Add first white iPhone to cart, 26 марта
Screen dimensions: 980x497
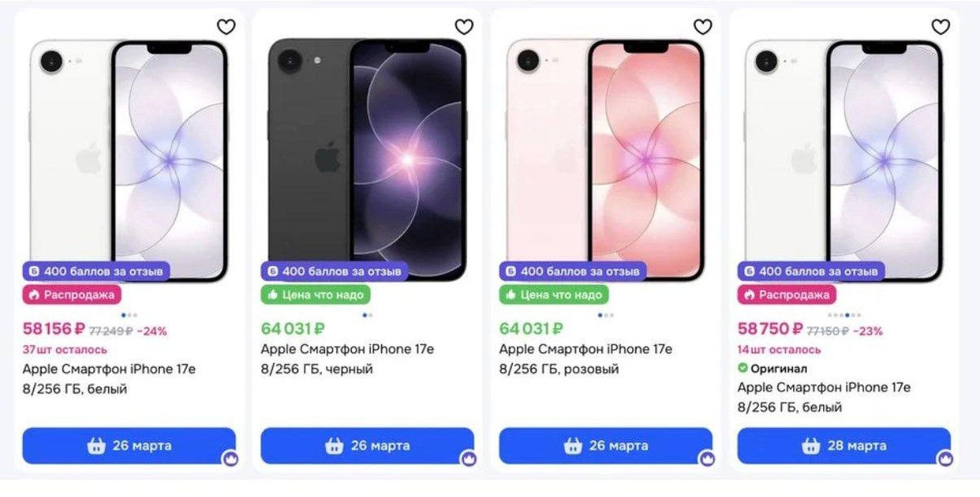(x=129, y=446)
